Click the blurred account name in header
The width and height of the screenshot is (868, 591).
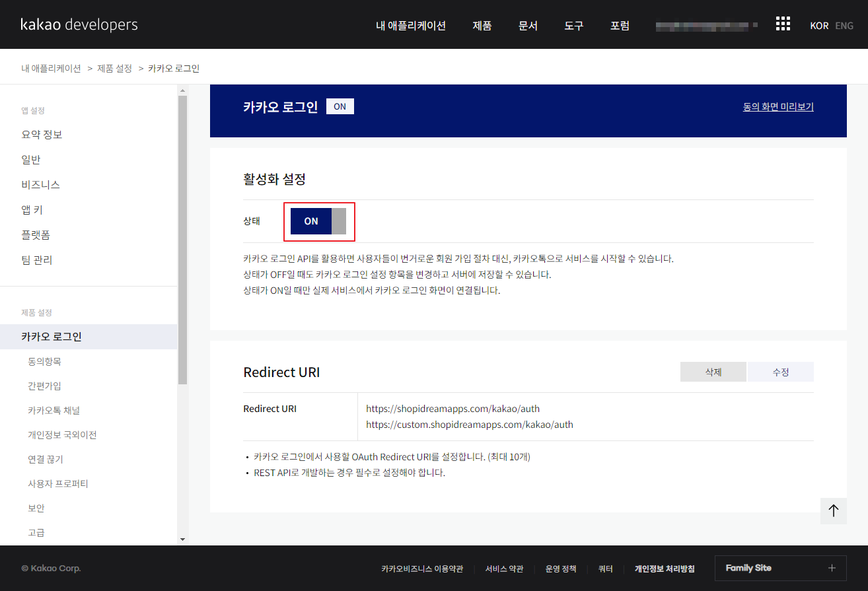coord(707,25)
